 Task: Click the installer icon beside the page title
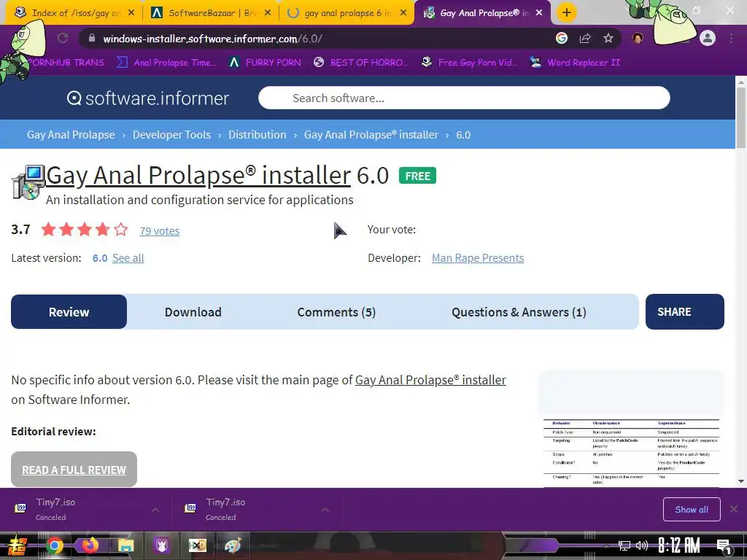[28, 182]
